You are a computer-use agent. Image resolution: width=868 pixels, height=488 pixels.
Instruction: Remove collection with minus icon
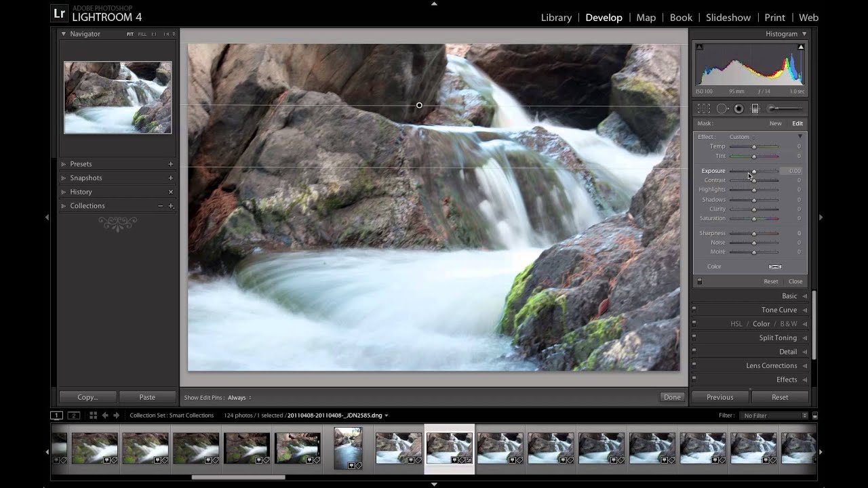coord(160,205)
